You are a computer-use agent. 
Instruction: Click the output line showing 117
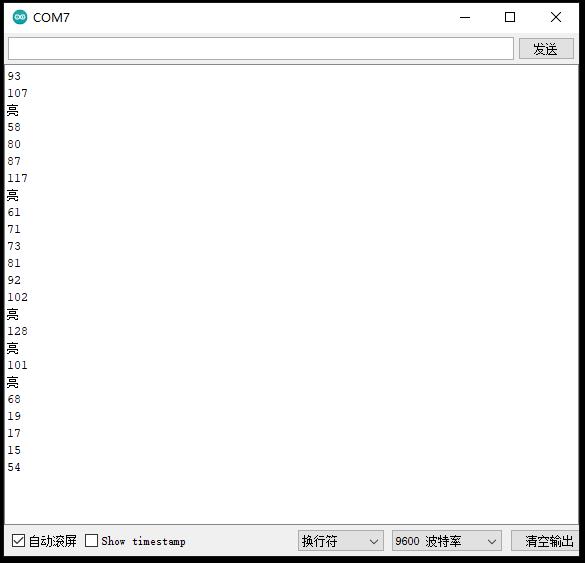[18, 178]
